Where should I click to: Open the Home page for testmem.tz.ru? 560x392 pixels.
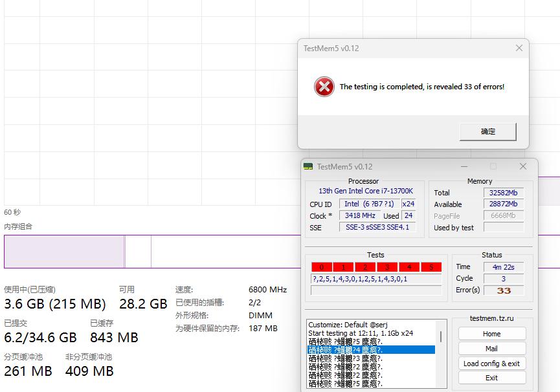(x=491, y=333)
